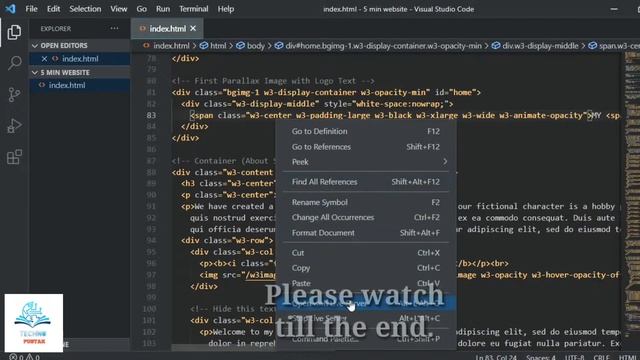Expand the Peek submenu arrow
This screenshot has width=640, height=360.
(445, 162)
